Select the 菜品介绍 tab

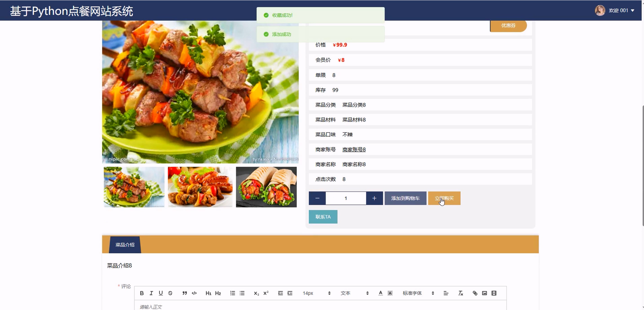click(125, 245)
